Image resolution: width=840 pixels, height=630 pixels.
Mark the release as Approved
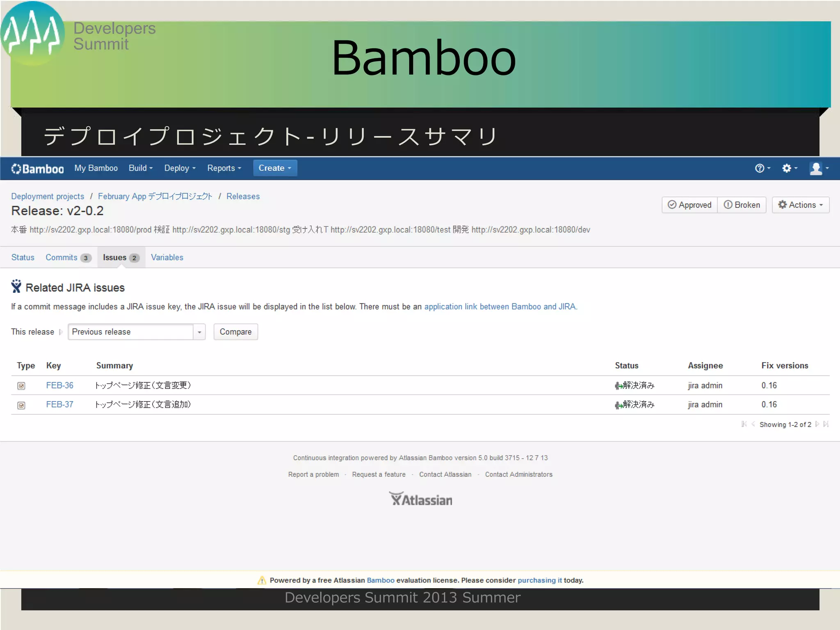689,205
